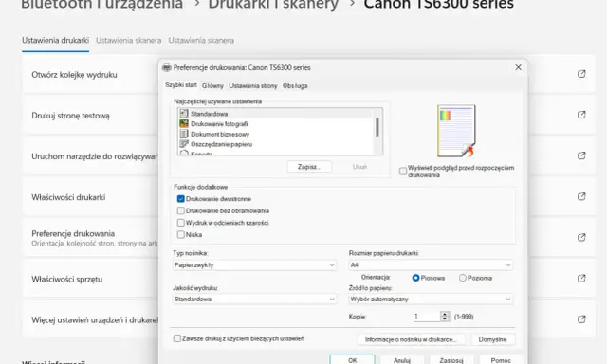
Task: Open external link icon for Więcej ustawień urządzeń
Action: coord(581,319)
